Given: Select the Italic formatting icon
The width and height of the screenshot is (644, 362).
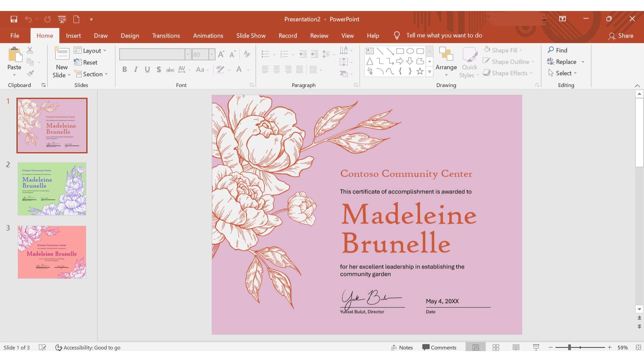Looking at the screenshot, I should (x=136, y=69).
